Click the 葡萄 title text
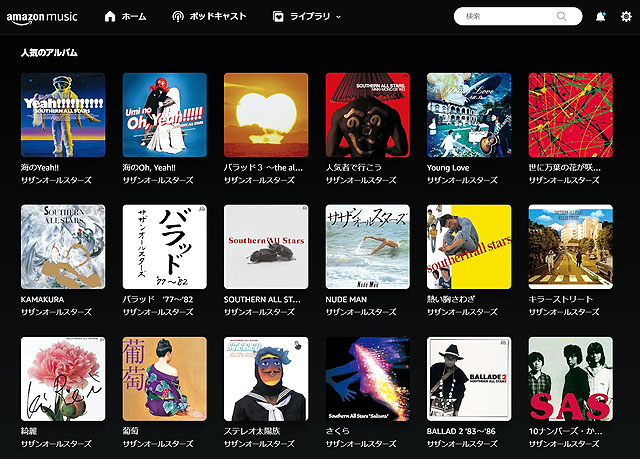The image size is (640, 459). (x=131, y=431)
